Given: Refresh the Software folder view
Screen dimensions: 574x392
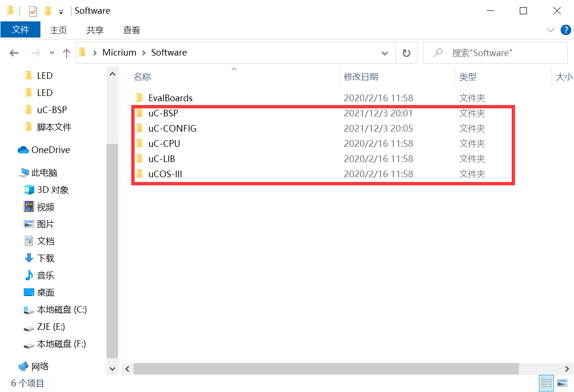Looking at the screenshot, I should pyautogui.click(x=406, y=53).
